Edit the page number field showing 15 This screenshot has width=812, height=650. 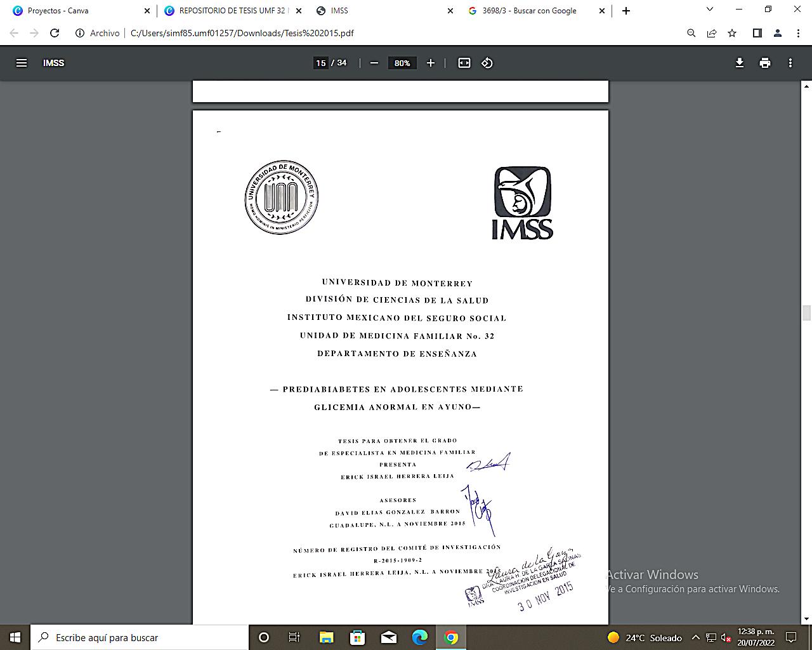(321, 63)
